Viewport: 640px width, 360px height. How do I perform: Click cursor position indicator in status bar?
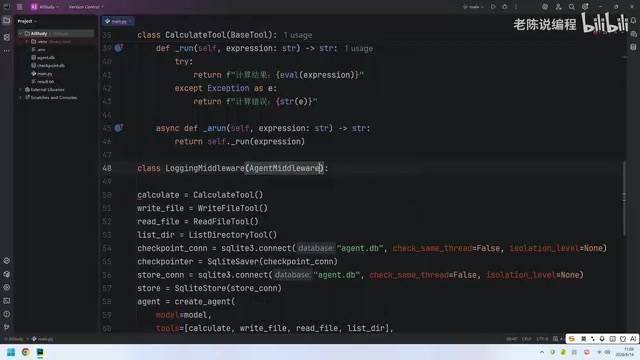(511, 339)
